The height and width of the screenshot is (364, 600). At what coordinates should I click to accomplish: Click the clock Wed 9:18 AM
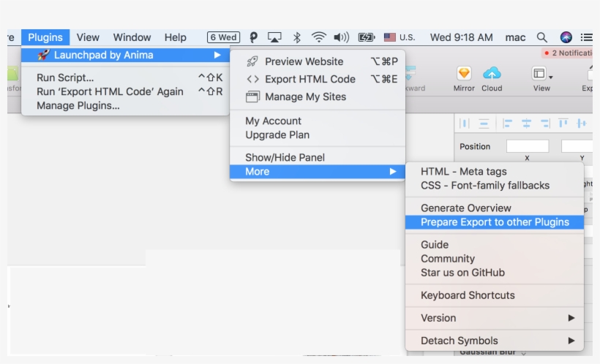(461, 37)
